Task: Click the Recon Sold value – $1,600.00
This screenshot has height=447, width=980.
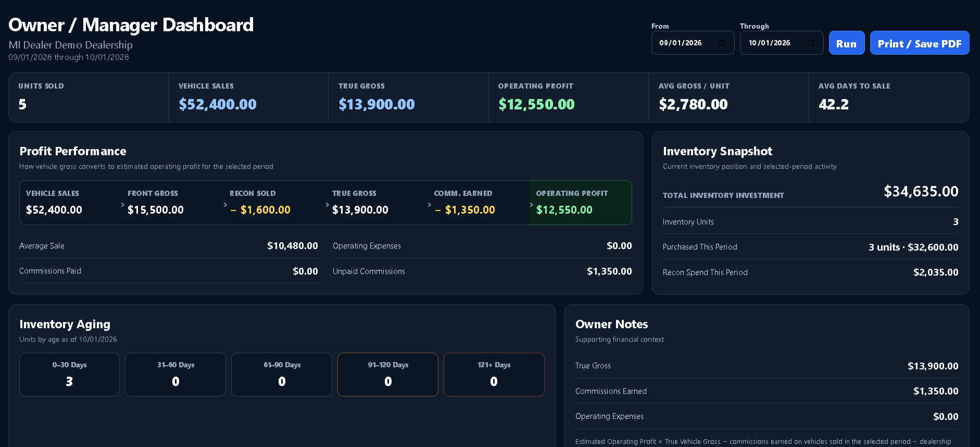Action: click(260, 210)
